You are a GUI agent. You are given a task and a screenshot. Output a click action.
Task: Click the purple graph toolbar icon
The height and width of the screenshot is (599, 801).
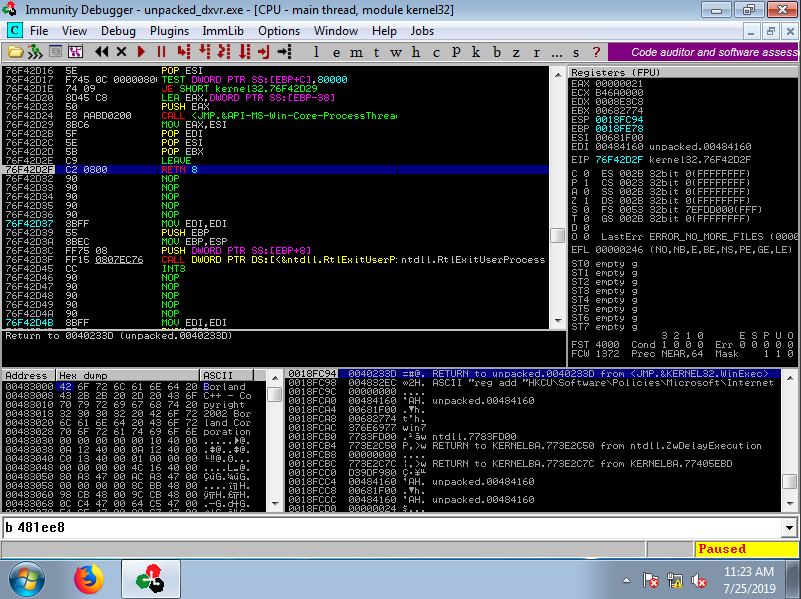click(76, 52)
